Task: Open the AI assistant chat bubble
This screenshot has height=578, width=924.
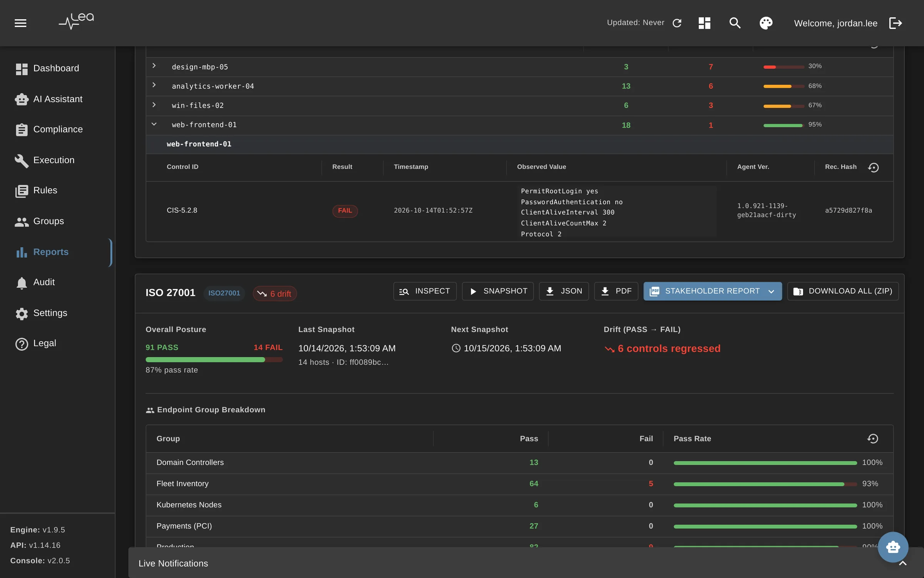Action: pos(893,547)
